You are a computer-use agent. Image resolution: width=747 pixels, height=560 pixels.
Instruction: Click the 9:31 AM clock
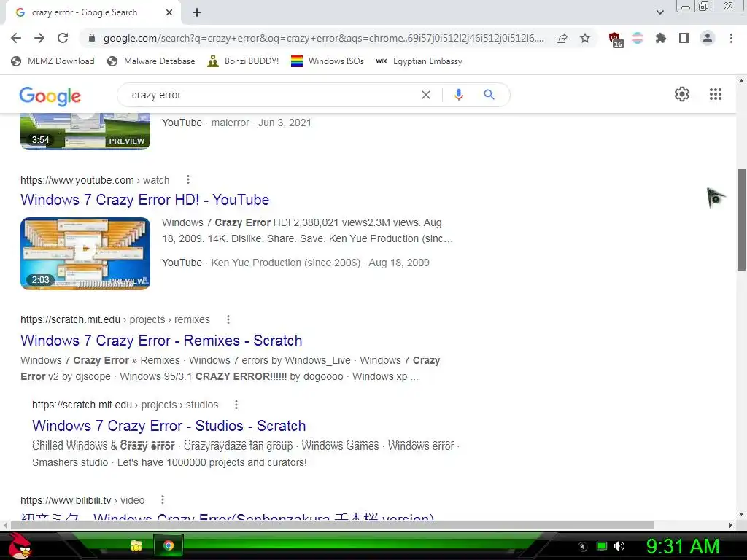682,546
